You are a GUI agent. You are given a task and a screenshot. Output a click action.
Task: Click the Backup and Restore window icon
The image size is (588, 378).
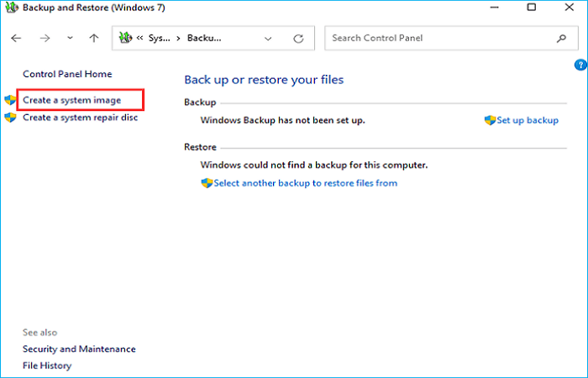click(x=10, y=7)
